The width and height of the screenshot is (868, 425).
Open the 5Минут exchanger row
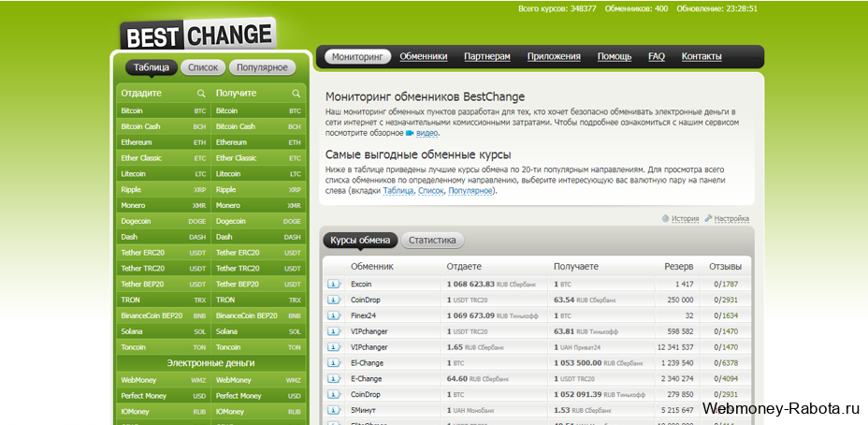(537, 411)
